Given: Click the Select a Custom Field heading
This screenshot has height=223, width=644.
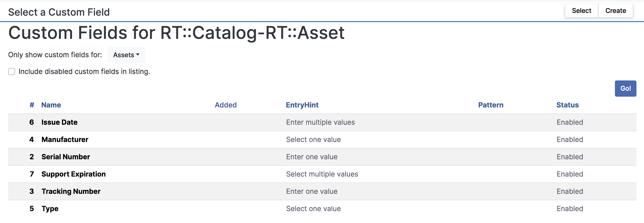Looking at the screenshot, I should [x=59, y=12].
